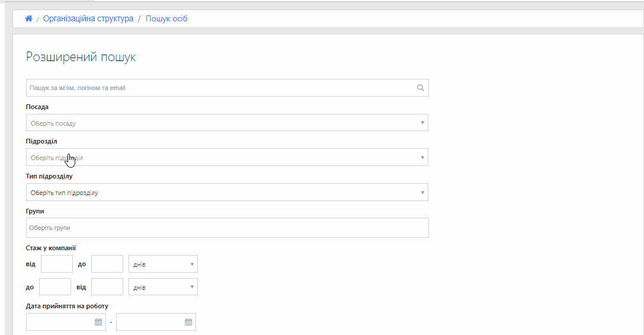Screen dimensions: 644x335
Task: Click the magnifier search icon
Action: [x=420, y=88]
